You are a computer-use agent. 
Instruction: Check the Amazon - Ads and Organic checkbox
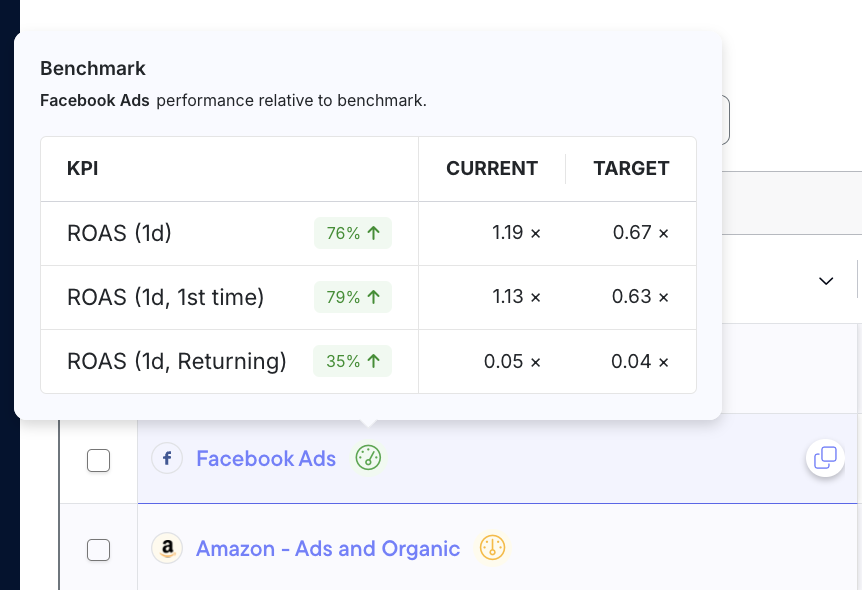(98, 550)
